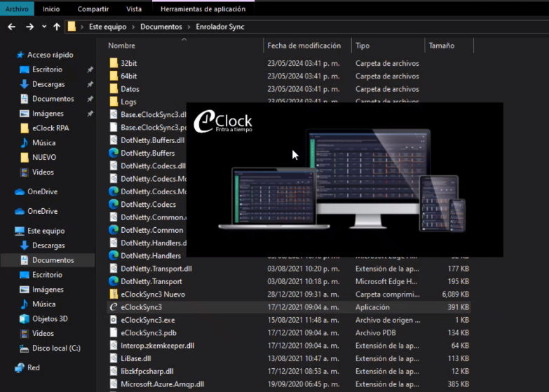Select Microsoft.Azure.Amqp.dll file

pos(163,384)
